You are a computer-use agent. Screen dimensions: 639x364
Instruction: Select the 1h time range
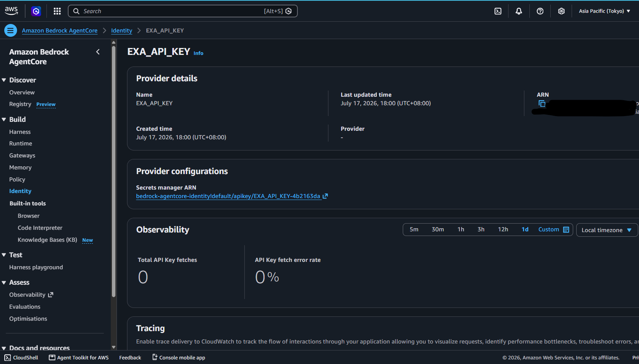coord(461,229)
